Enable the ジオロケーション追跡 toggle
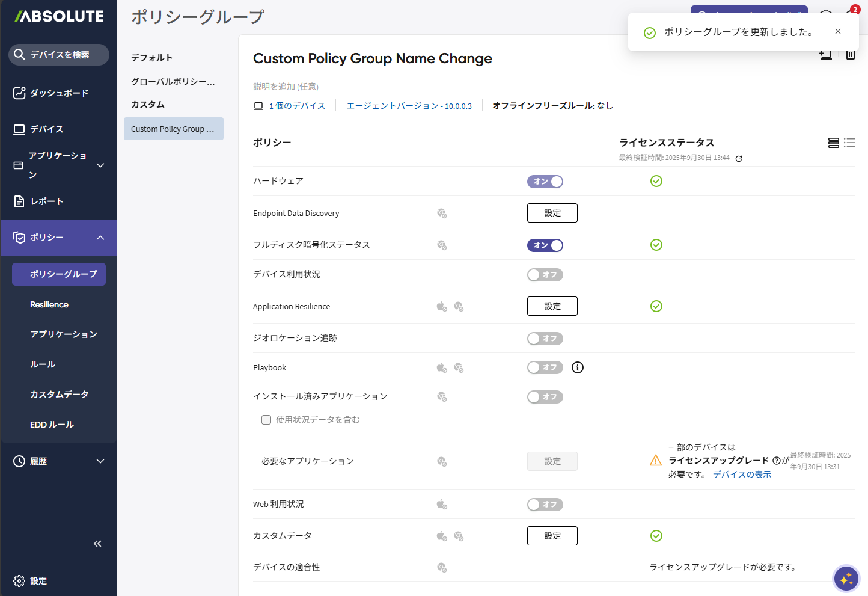Viewport: 868px width, 596px height. (545, 339)
